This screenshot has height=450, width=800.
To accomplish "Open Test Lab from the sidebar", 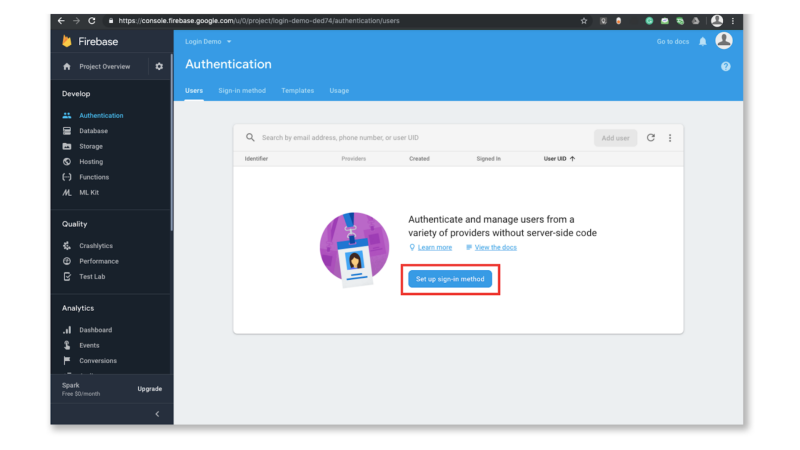I will pyautogui.click(x=92, y=276).
